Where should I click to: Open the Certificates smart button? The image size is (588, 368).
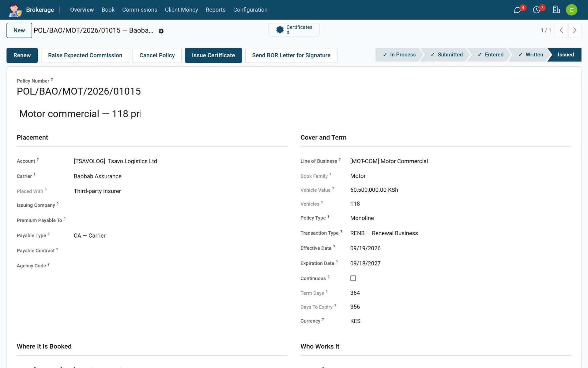coord(294,30)
